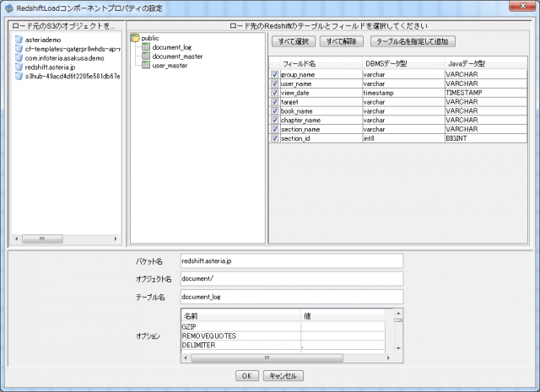Viewport: 540px width, 392px height.
Task: Click the view_date timestamp DBMS cell
Action: [x=403, y=93]
